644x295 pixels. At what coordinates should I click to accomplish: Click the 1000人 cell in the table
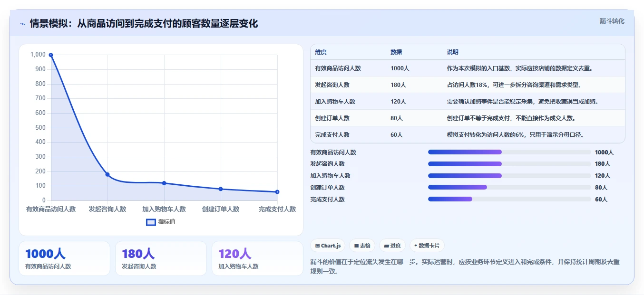[x=400, y=68]
